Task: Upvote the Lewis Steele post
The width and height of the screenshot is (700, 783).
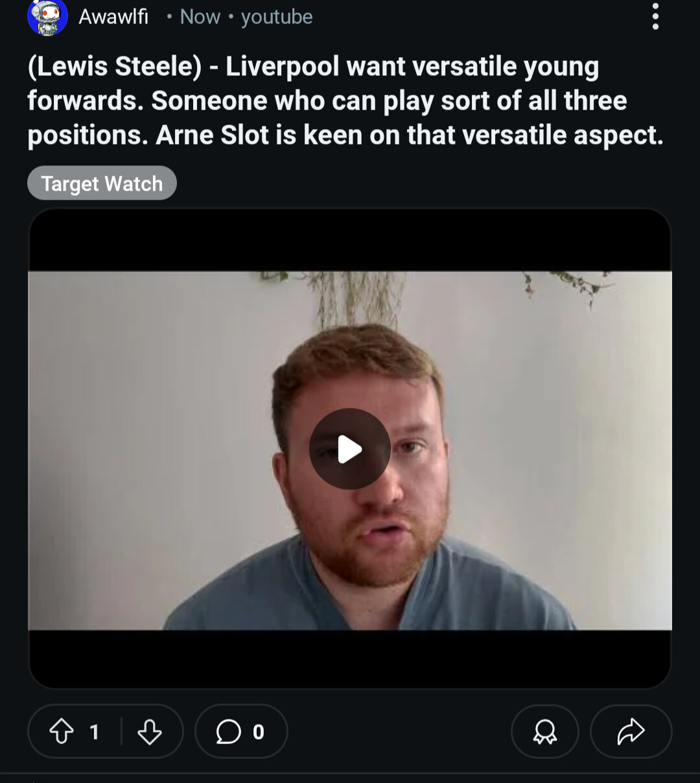Action: (x=62, y=732)
